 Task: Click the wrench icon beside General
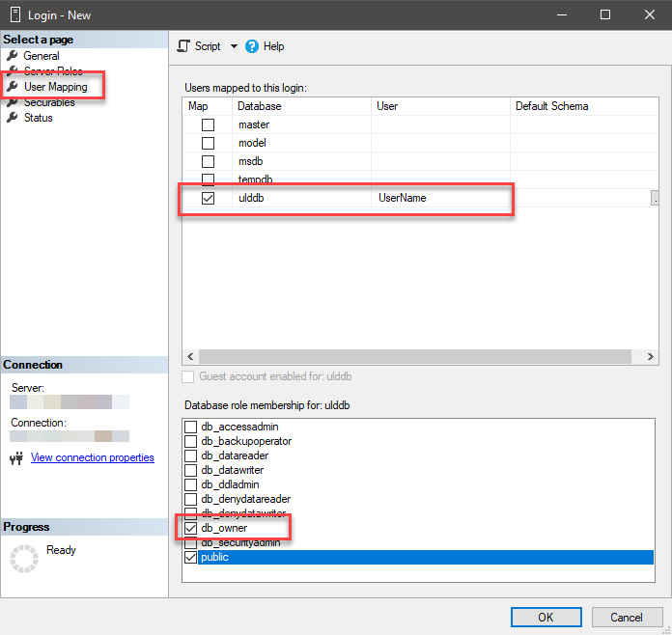pyautogui.click(x=12, y=56)
